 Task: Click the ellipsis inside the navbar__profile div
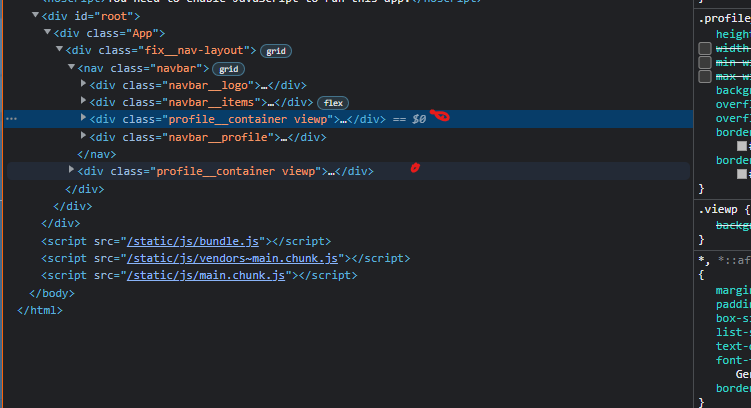[284, 138]
